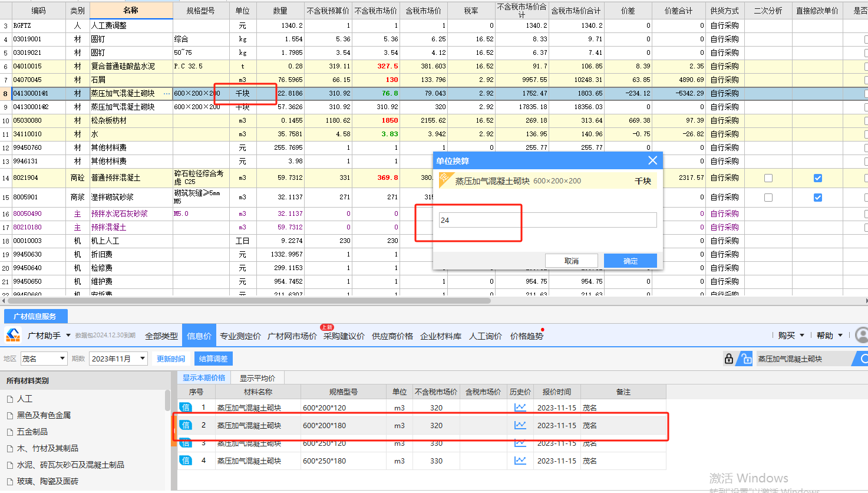Click the document icon next to 木、竹材及其制品
This screenshot has height=493, width=868.
pyautogui.click(x=10, y=449)
